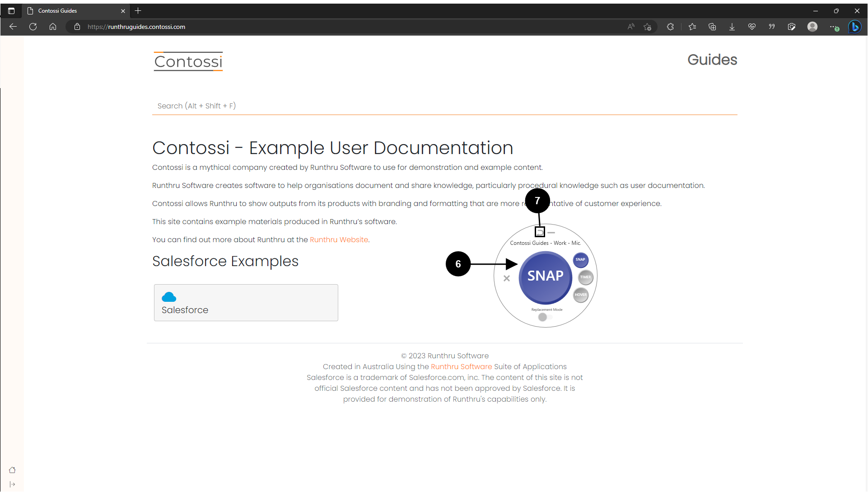Open the Collections icon
868x492 pixels.
712,27
